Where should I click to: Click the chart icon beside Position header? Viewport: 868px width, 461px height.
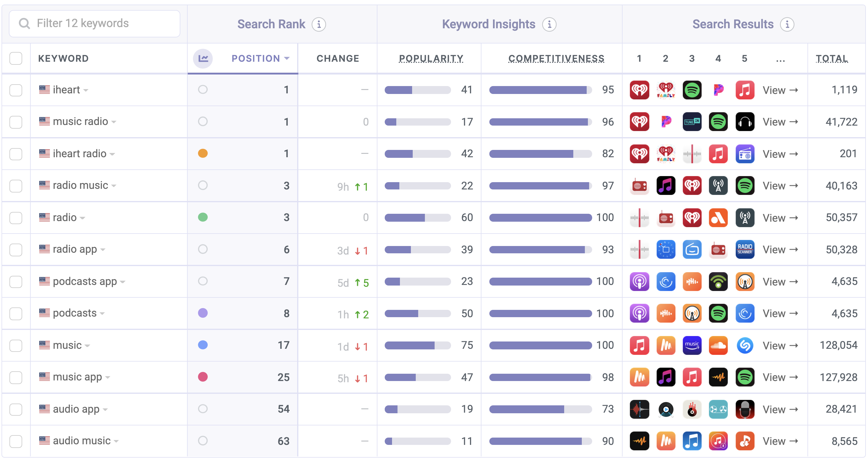tap(203, 59)
